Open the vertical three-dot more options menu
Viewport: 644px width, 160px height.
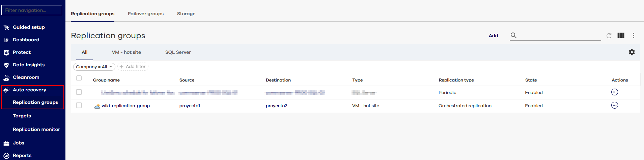[x=634, y=36]
